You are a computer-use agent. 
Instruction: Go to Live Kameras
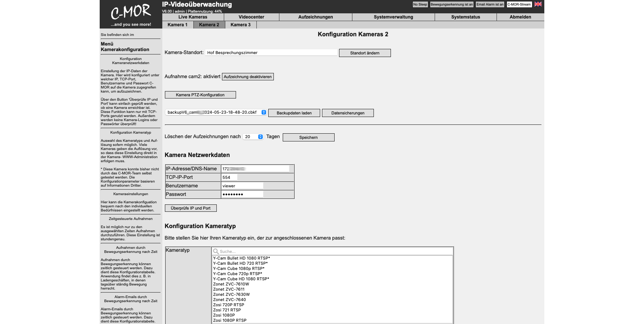point(193,17)
